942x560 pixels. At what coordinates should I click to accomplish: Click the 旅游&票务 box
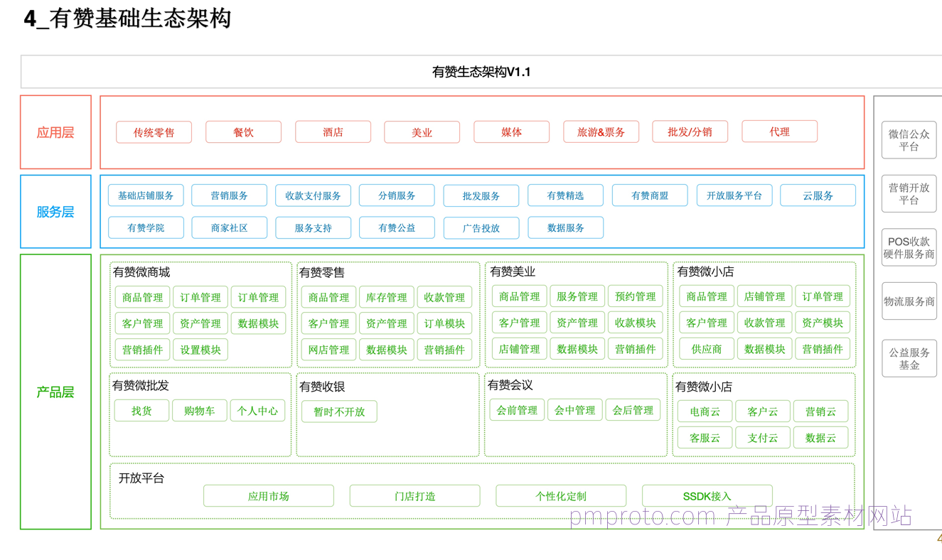coord(601,132)
